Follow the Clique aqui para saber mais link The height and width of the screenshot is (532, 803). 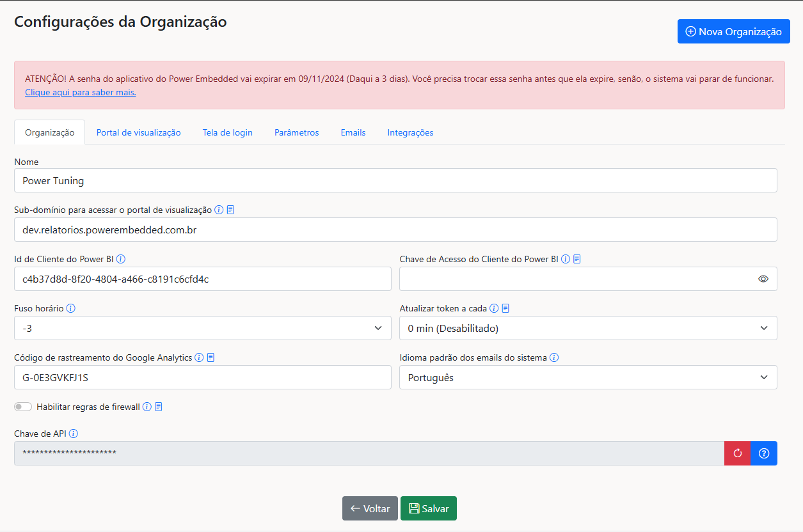tap(81, 92)
